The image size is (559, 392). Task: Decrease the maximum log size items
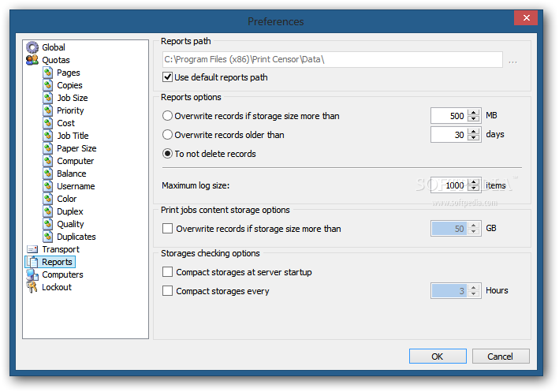(x=473, y=189)
